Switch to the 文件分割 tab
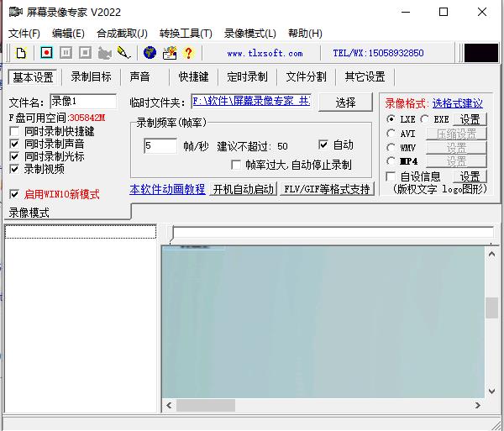 tap(306, 76)
